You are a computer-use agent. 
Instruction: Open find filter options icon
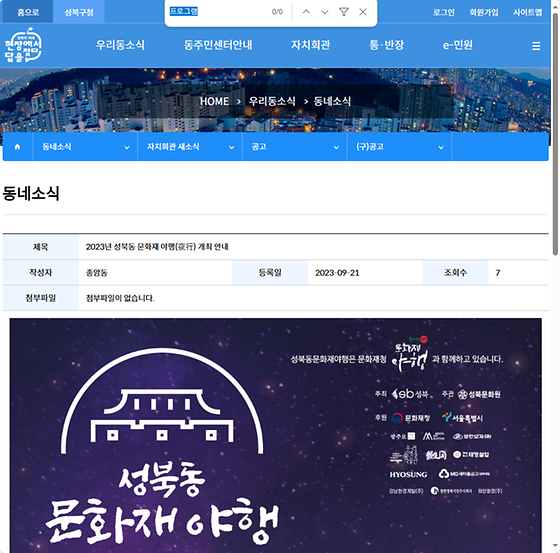[x=344, y=12]
